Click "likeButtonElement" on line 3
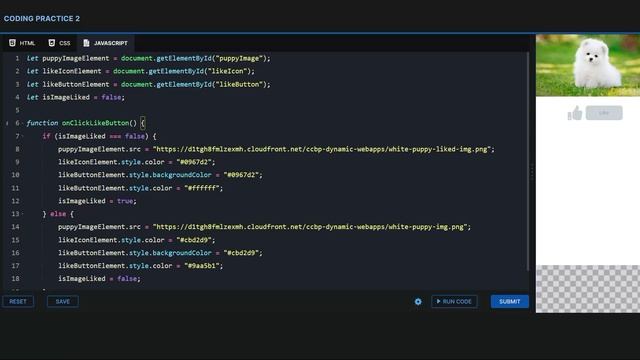 (76, 84)
